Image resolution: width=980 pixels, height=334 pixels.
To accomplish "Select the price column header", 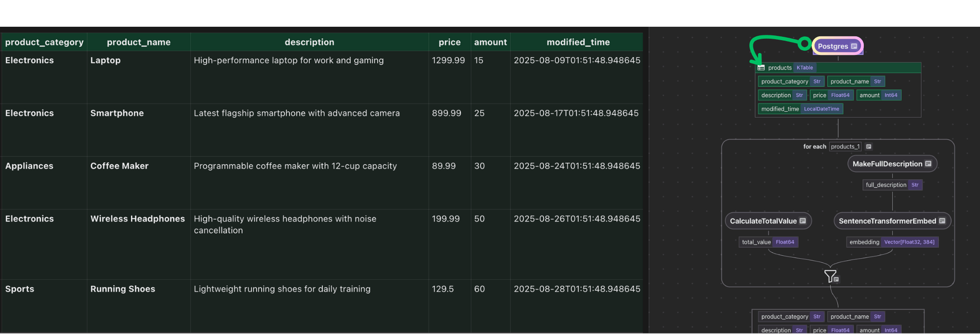I will [x=449, y=42].
